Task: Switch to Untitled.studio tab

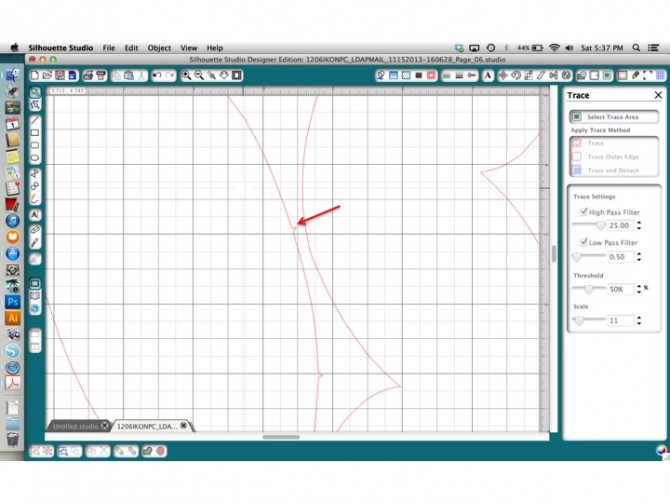Action: 75,426
